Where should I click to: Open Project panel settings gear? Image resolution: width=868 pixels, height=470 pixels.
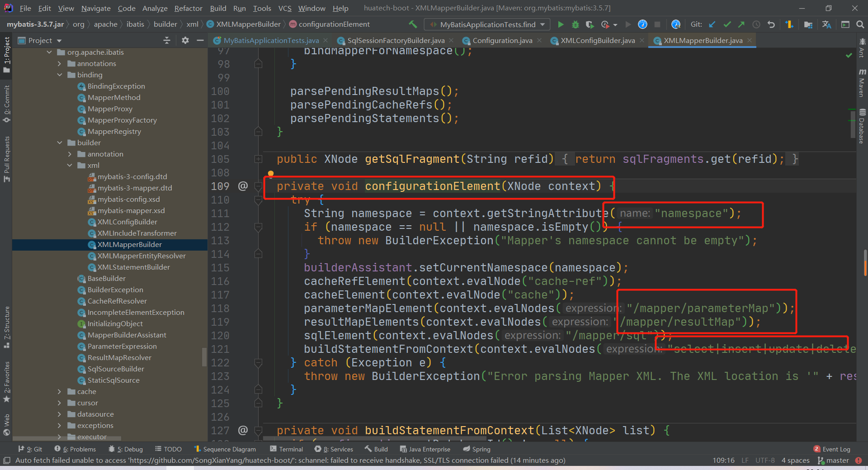pos(185,40)
